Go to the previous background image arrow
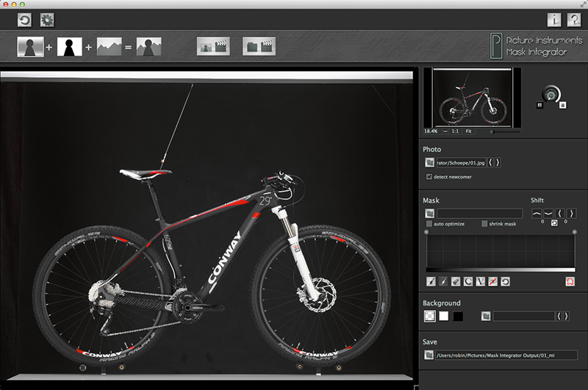 [559, 317]
